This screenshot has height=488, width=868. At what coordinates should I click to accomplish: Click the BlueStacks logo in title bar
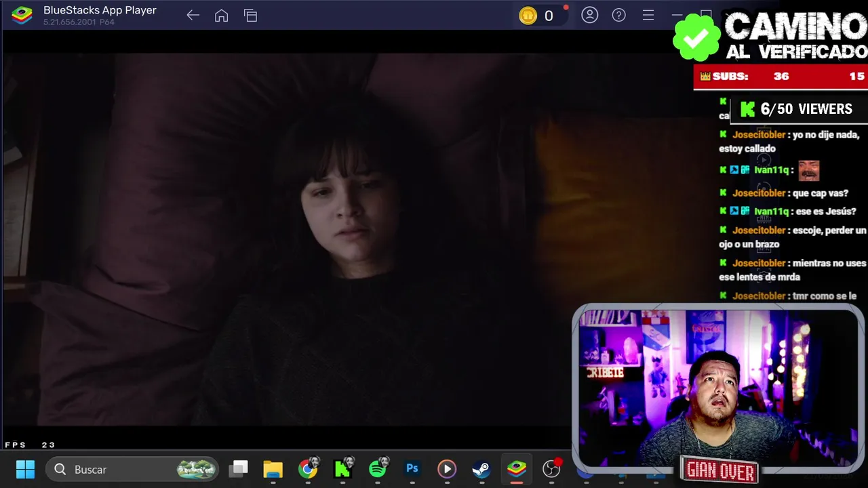(22, 15)
